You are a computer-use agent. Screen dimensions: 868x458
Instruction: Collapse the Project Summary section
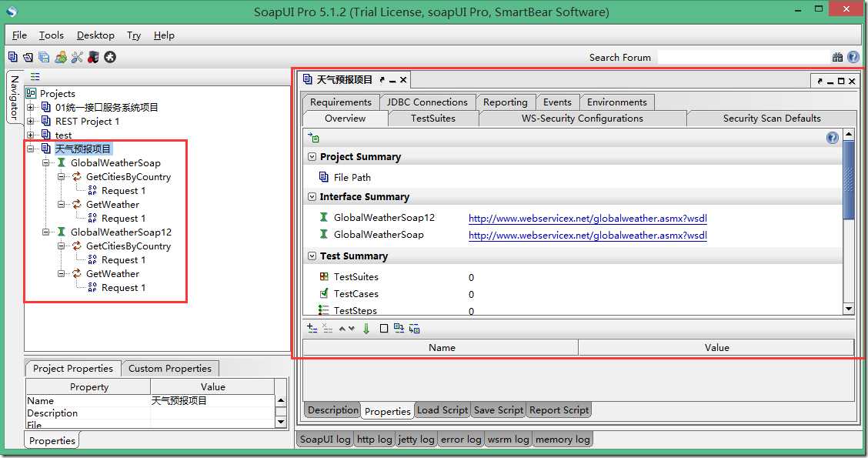click(312, 157)
